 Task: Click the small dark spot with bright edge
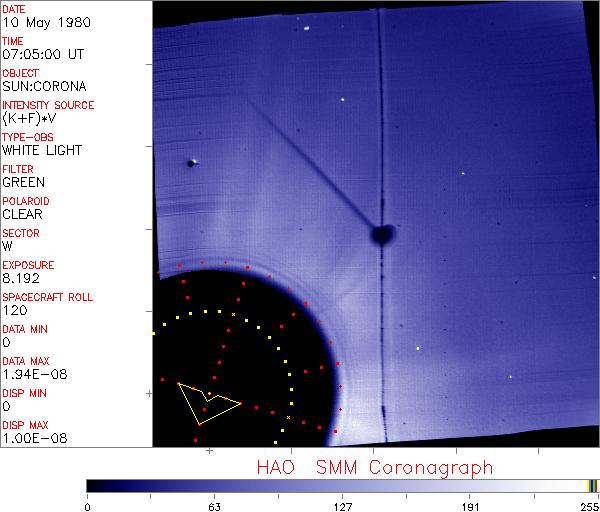[x=192, y=163]
